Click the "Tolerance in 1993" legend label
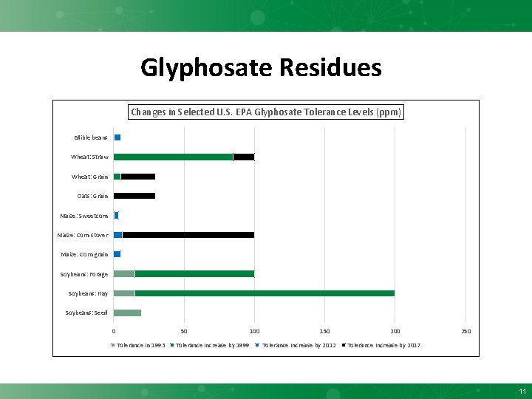 pos(141,345)
